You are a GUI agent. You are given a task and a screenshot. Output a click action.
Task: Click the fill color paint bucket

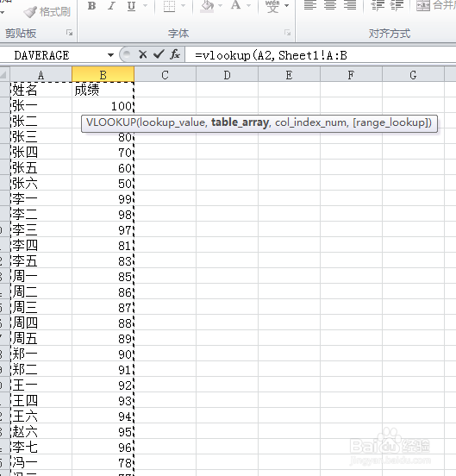(x=208, y=6)
